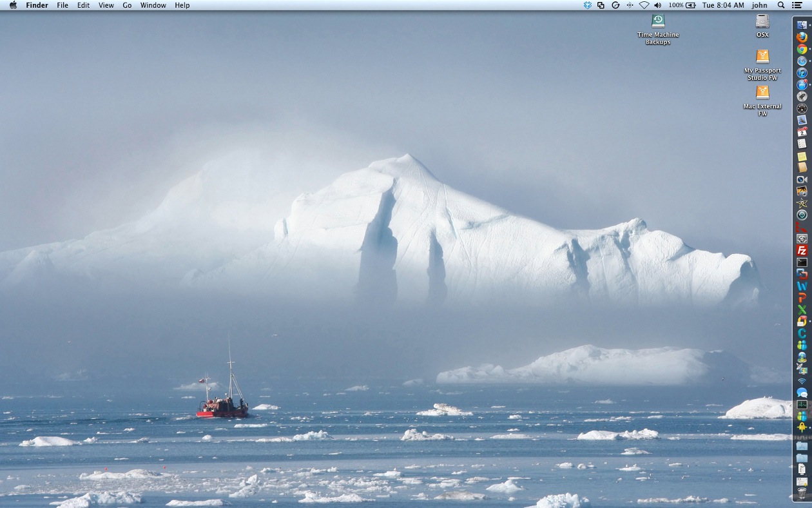Open Spotlight search magnifier
812x508 pixels.
(781, 5)
